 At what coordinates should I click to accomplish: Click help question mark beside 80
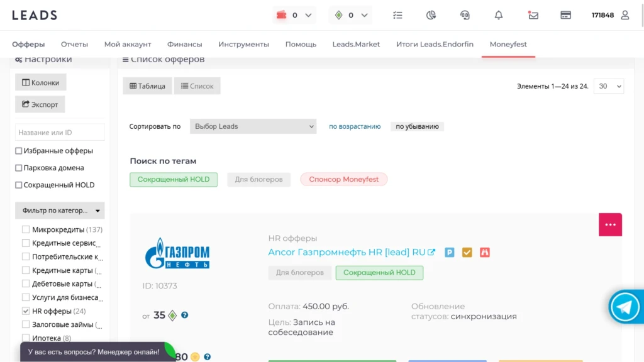[208, 357]
